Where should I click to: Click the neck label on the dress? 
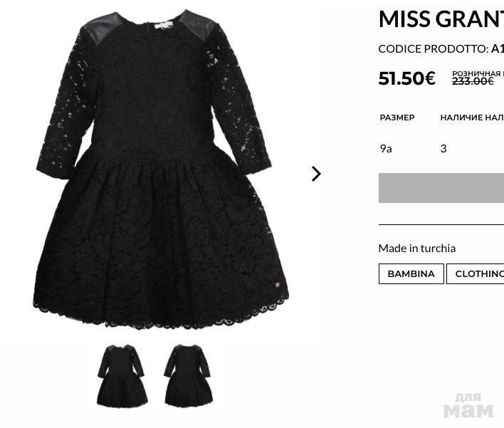point(163,26)
